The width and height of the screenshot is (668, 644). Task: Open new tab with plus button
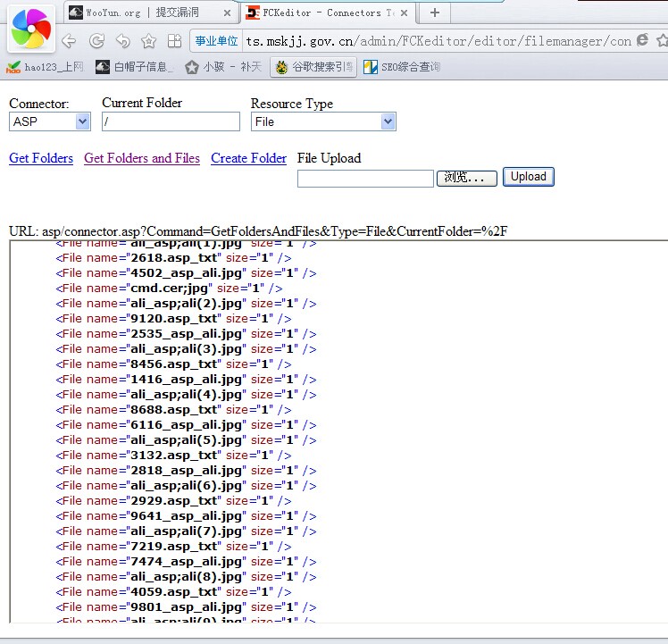tap(435, 13)
